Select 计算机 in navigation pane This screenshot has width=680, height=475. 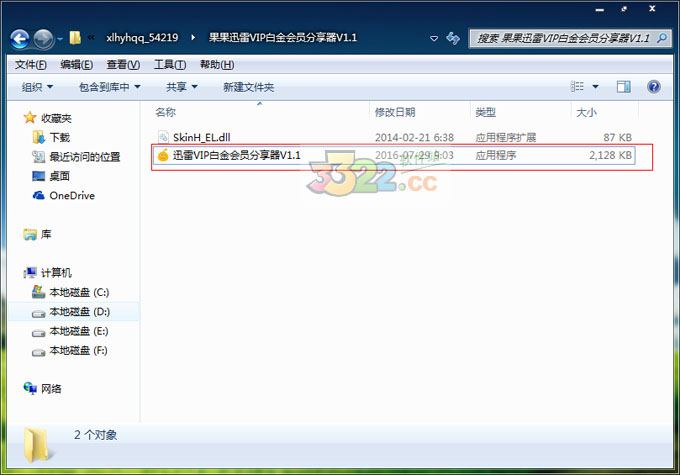(x=56, y=273)
